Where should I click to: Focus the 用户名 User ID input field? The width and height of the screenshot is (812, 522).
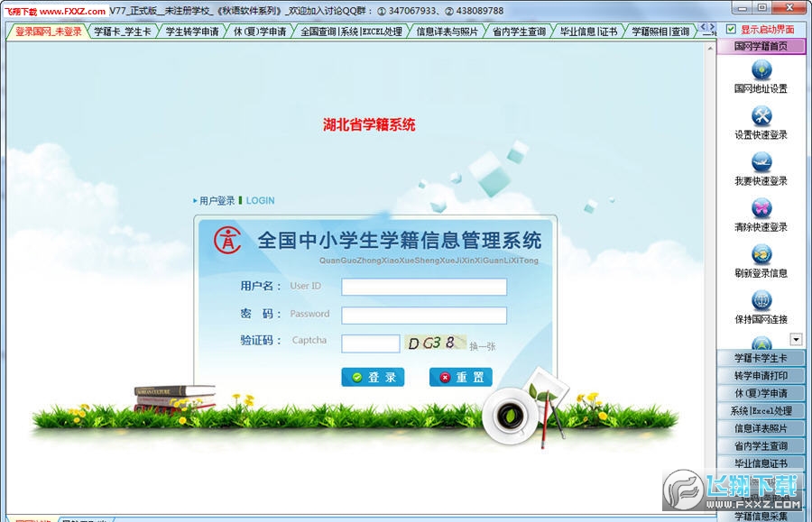(424, 287)
